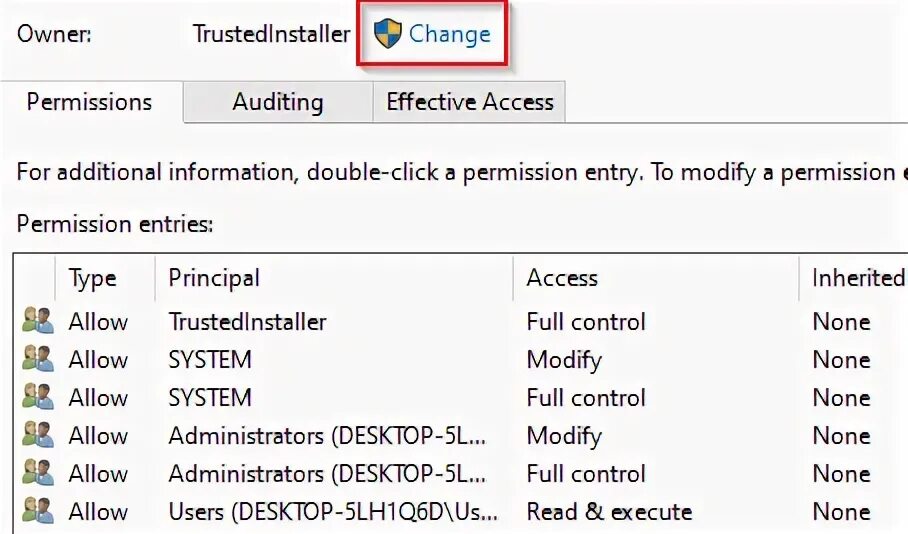Click the Access column header
Image resolution: width=908 pixels, height=534 pixels.
(x=656, y=278)
